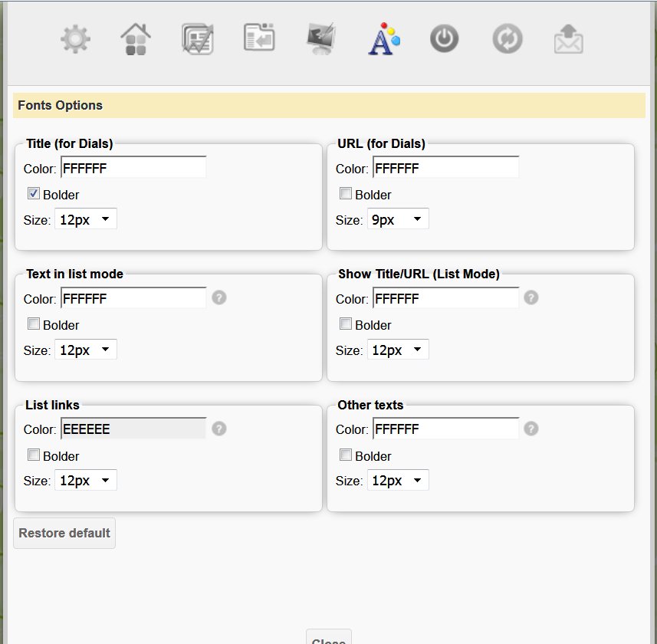Click the envelope with up arrow icon
657x644 pixels.
point(568,39)
